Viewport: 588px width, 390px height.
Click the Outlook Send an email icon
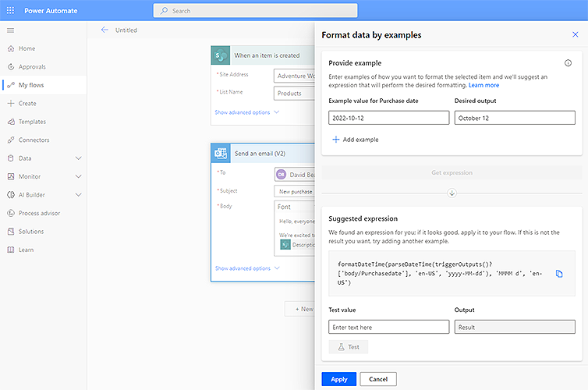(x=221, y=154)
